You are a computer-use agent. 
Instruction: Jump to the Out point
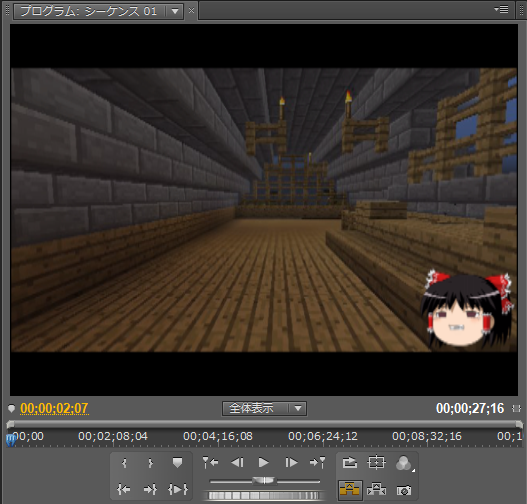click(x=150, y=490)
